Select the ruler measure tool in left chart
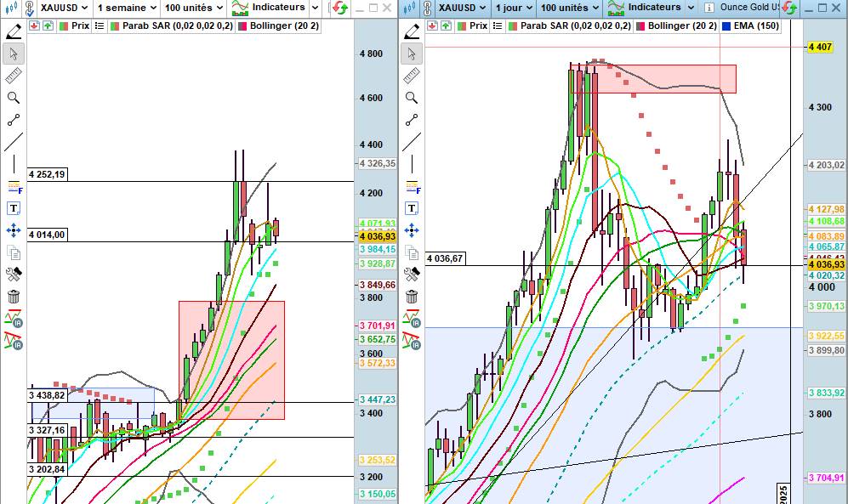Viewport: 848px width, 504px height. click(14, 76)
